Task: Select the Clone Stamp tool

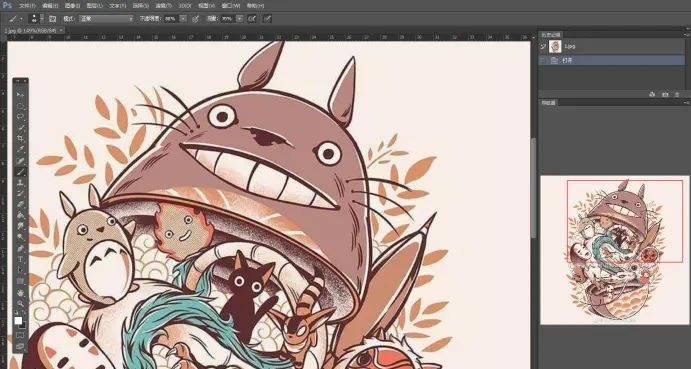Action: [x=20, y=183]
